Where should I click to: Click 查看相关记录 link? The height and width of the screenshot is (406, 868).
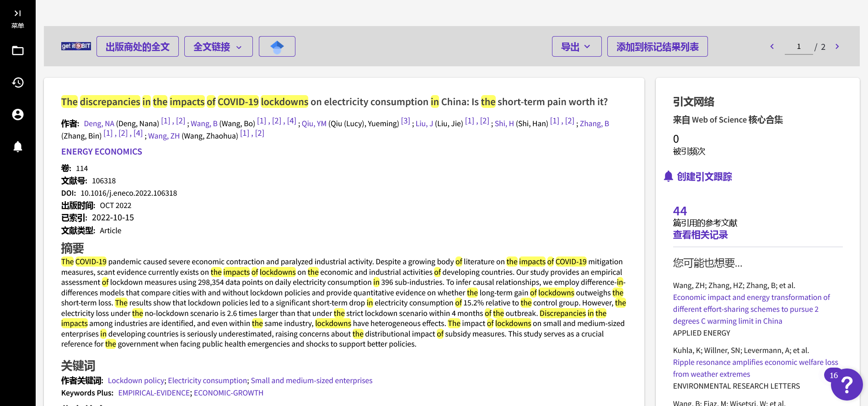point(700,235)
